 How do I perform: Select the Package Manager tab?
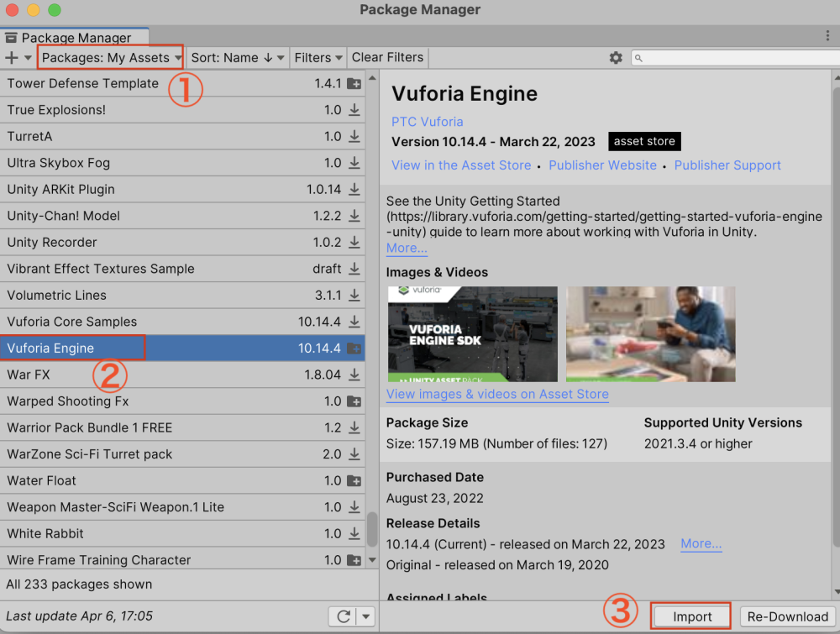[76, 38]
